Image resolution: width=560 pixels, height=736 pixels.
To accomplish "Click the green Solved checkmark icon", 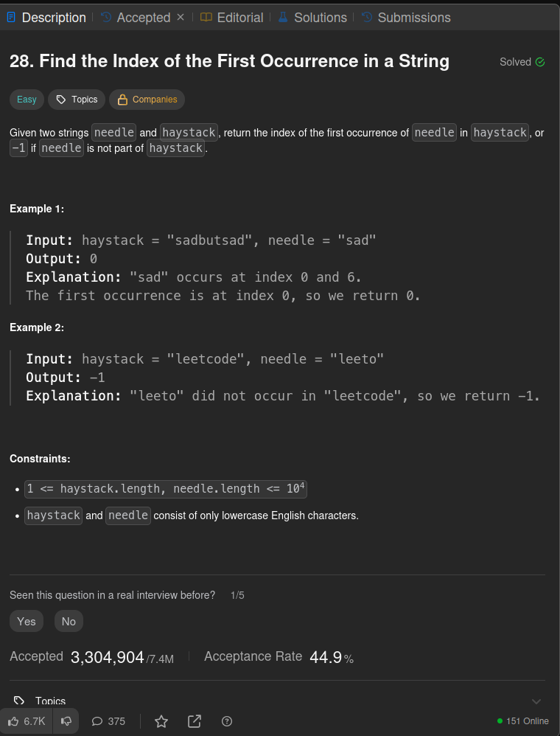I will click(x=540, y=62).
